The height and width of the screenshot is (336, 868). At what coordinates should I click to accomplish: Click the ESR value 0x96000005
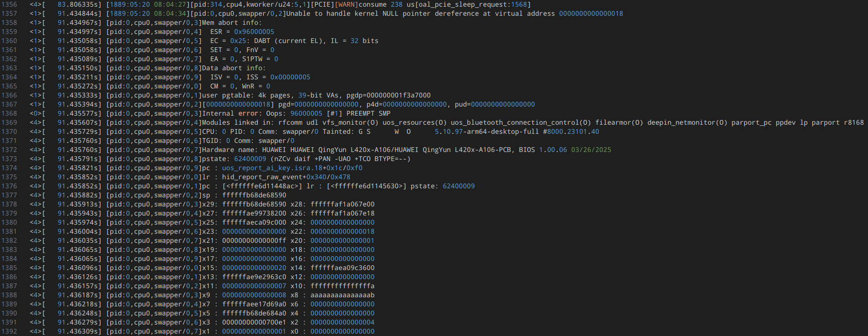[x=254, y=32]
